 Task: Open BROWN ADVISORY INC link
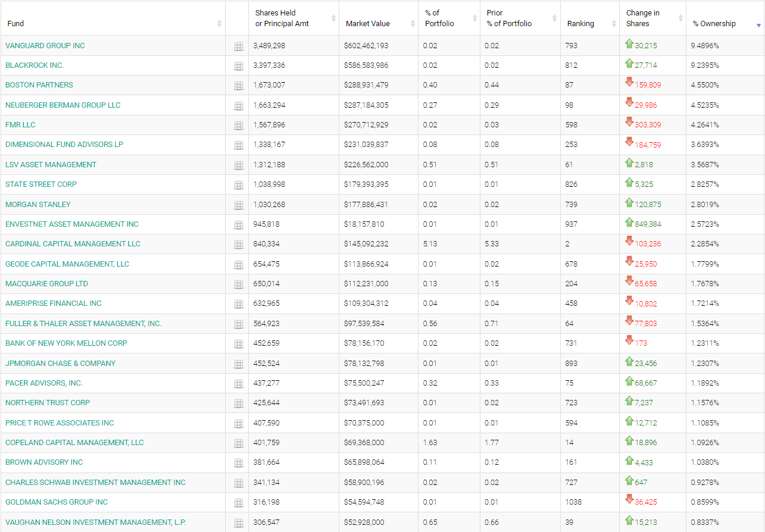point(44,462)
